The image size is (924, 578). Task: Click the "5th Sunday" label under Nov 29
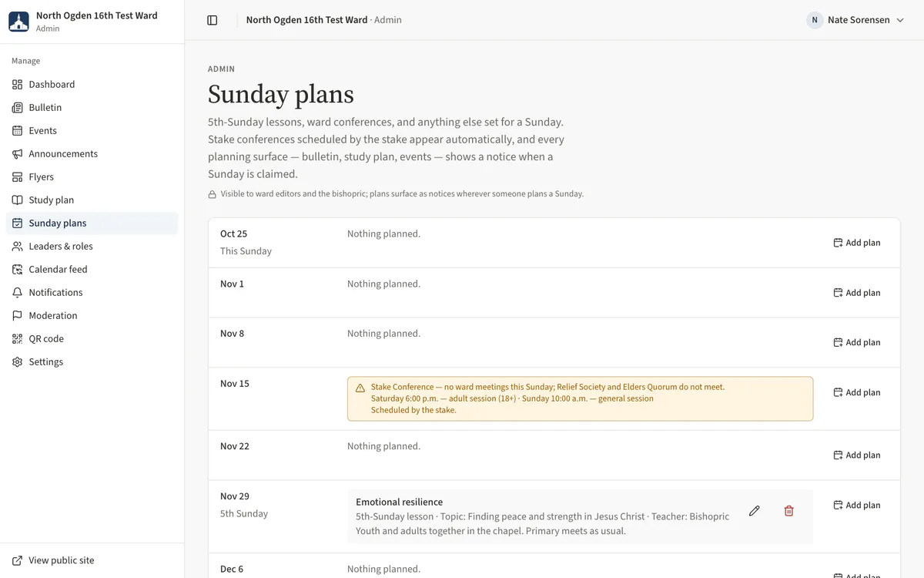244,514
